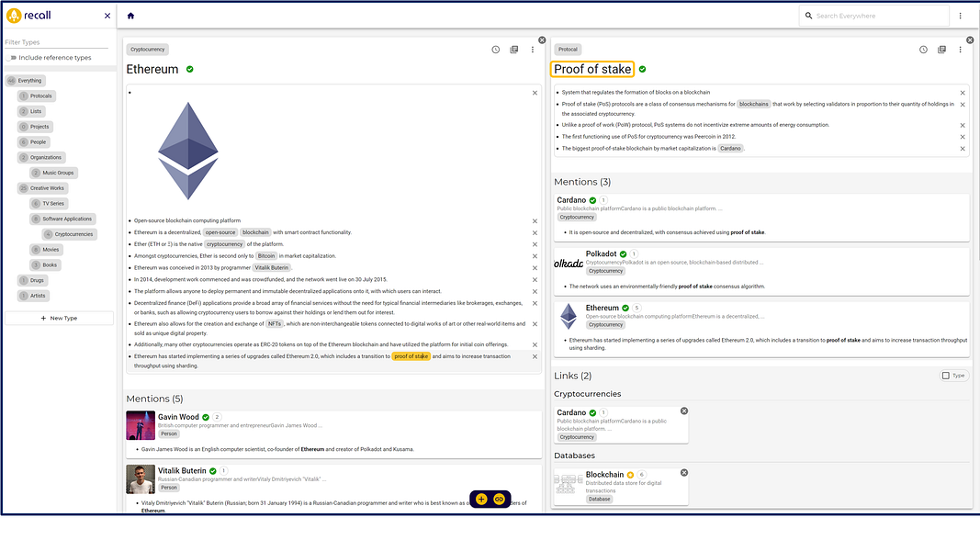Click the Cryptocurrency tag on Ethereum card
Viewport: 980px width, 551px height.
click(148, 50)
